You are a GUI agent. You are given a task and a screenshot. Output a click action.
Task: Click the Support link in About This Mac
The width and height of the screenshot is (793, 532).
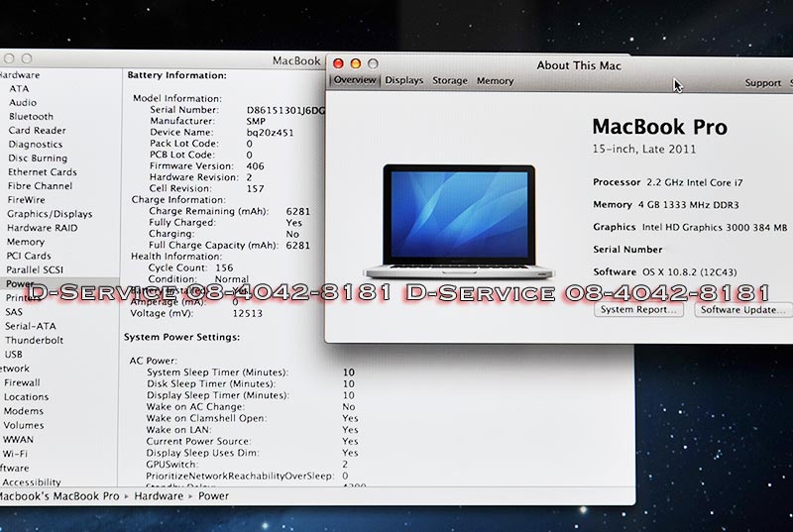point(762,83)
